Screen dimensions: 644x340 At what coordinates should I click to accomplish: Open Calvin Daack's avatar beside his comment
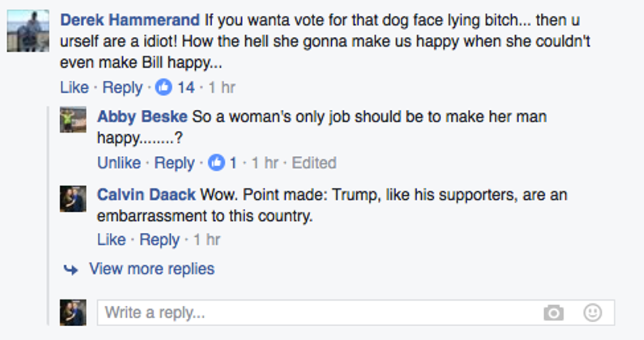[x=73, y=197]
